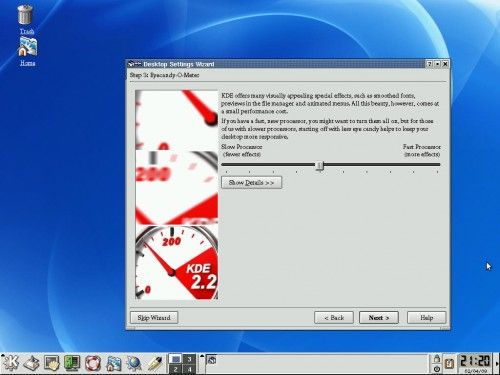The width and height of the screenshot is (500, 375).
Task: Click the window list panel icon
Action: [x=31, y=363]
